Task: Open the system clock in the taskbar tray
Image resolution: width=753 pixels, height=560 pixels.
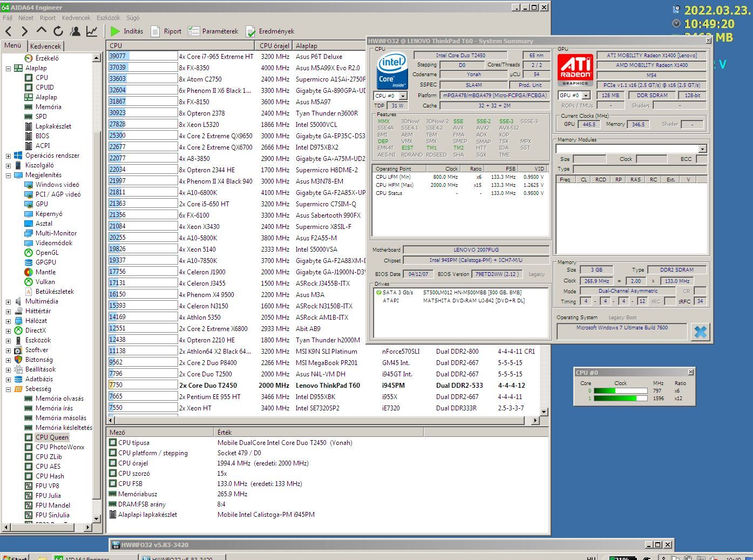Action: click(x=733, y=558)
